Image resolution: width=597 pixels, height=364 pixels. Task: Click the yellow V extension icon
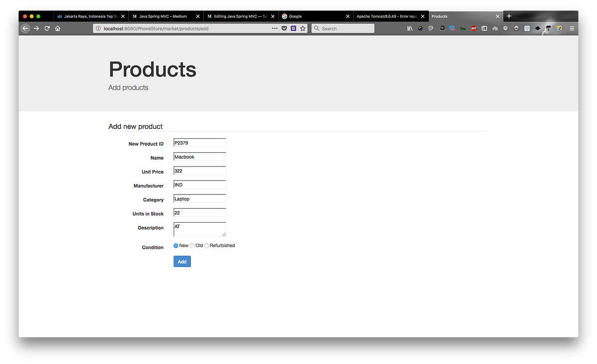tap(559, 28)
